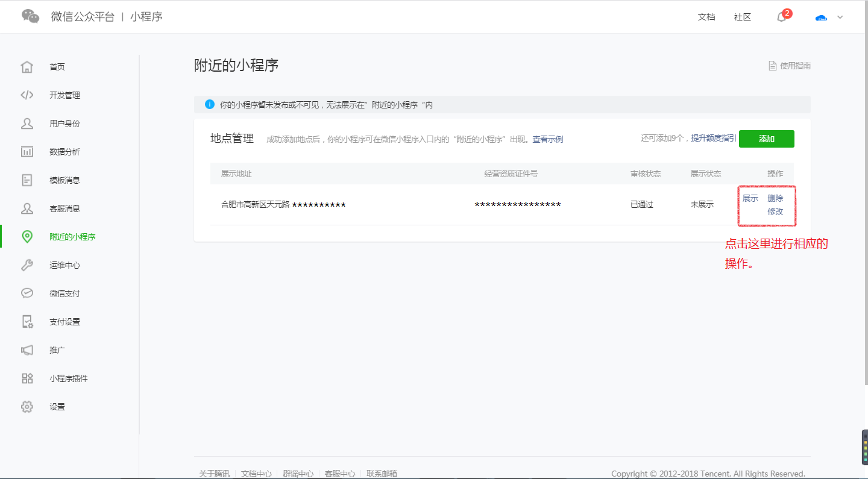Switch to the 社区 community page

[x=742, y=17]
